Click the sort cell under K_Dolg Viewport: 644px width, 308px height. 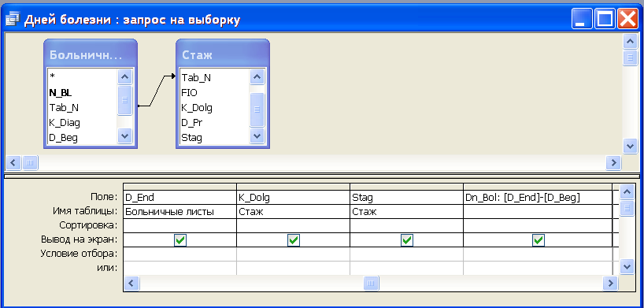click(293, 226)
